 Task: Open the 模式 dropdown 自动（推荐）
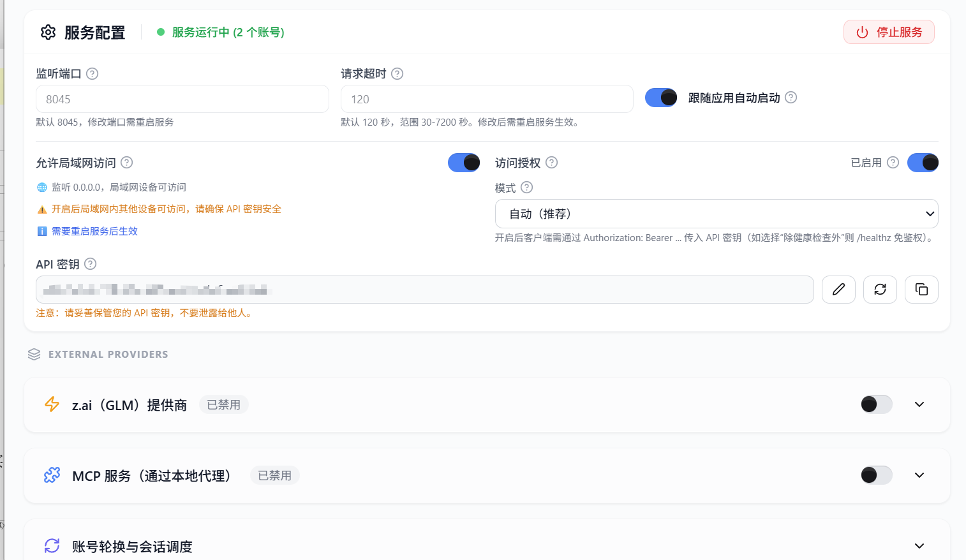pos(717,214)
